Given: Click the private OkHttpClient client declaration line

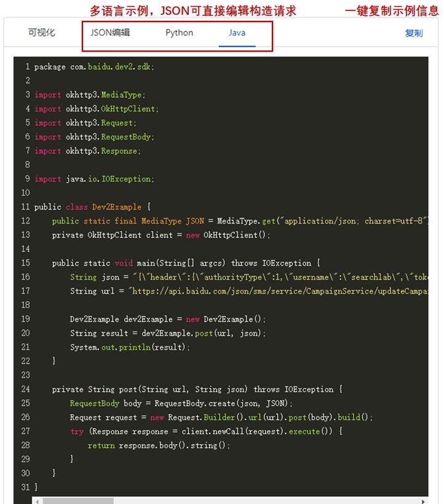Looking at the screenshot, I should click(161, 235).
